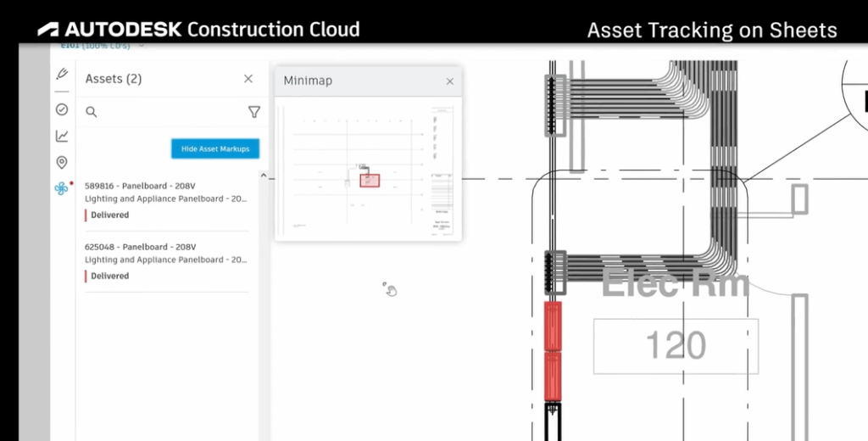Open the Assets fan icon in sidebar
The height and width of the screenshot is (441, 868).
(x=61, y=188)
